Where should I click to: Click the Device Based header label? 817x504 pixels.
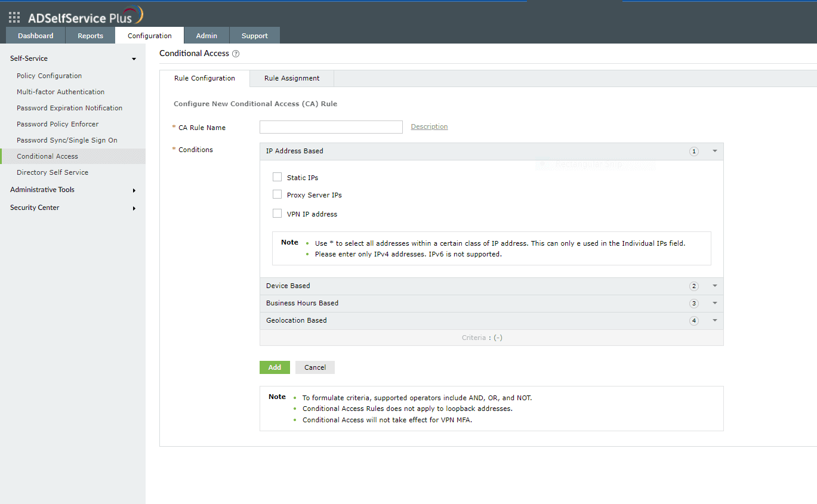(x=288, y=286)
